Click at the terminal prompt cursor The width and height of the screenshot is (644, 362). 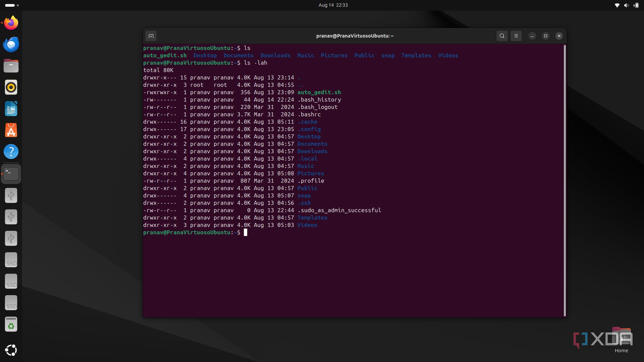246,232
